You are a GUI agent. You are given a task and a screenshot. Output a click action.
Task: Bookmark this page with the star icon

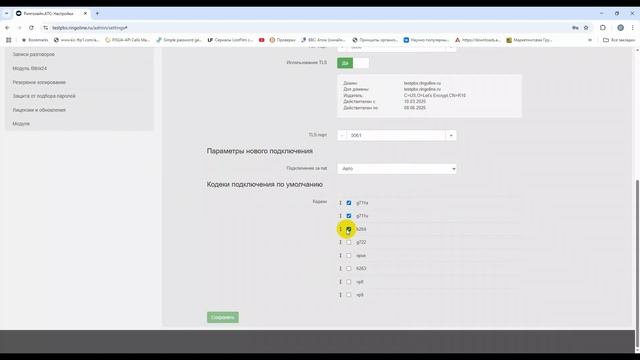pos(586,28)
